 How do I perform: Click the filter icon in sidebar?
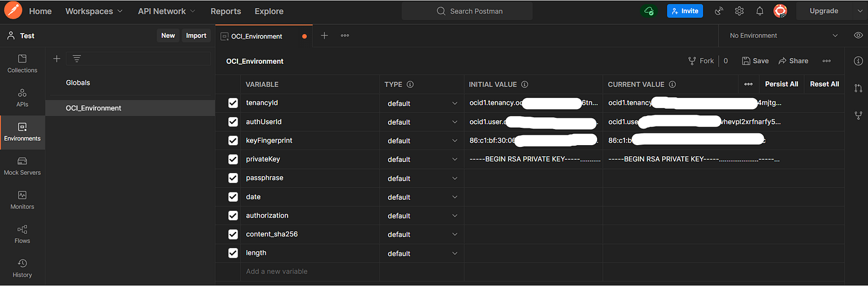pos(77,58)
